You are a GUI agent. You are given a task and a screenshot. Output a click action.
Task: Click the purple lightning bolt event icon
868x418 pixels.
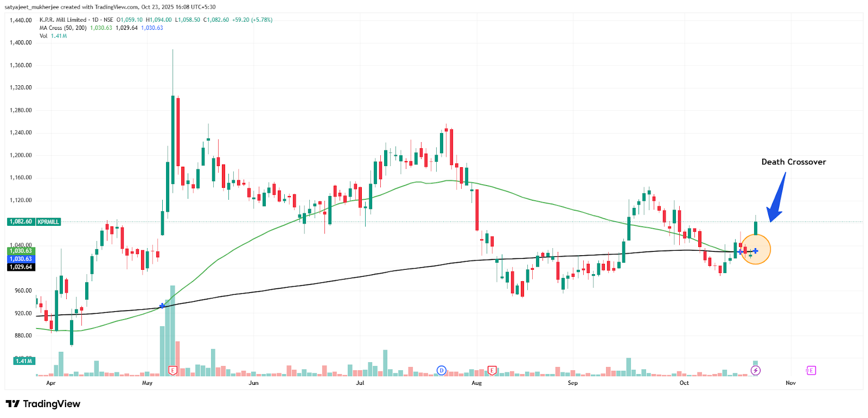(x=756, y=371)
